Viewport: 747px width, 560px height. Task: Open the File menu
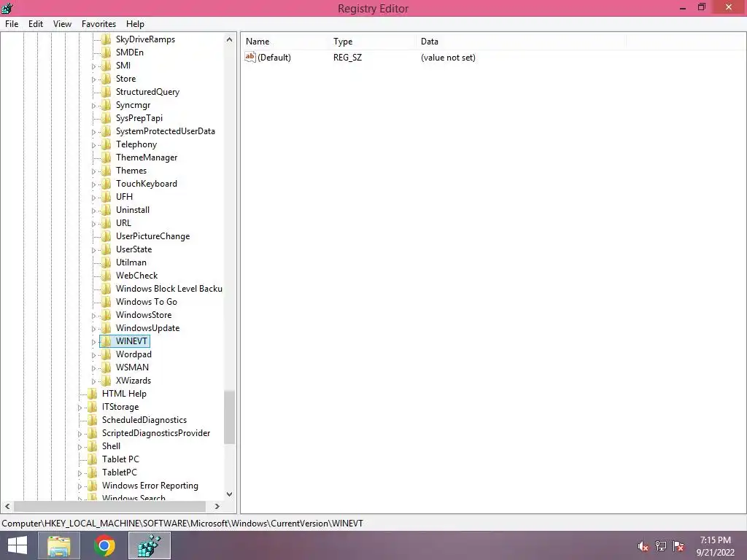(x=12, y=24)
